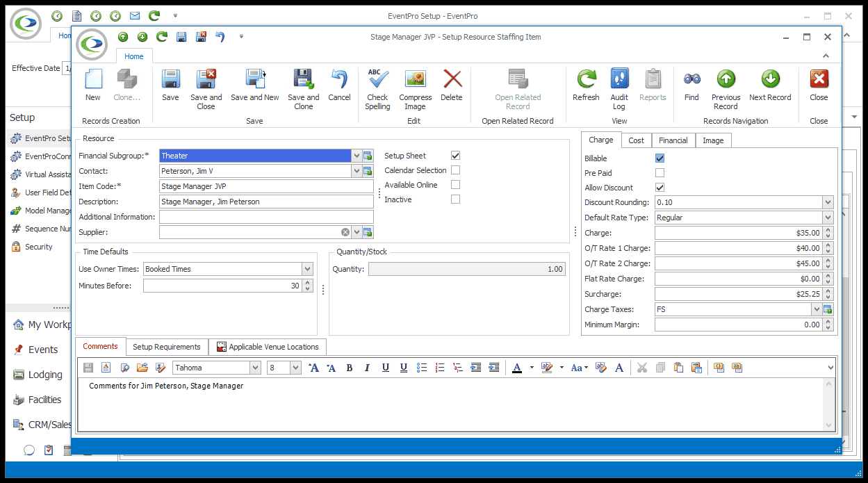
Task: Click the Compress Image icon
Action: (x=415, y=79)
